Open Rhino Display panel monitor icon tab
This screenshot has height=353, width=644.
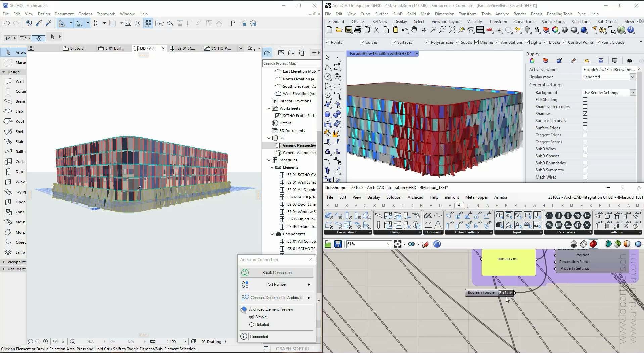click(615, 61)
